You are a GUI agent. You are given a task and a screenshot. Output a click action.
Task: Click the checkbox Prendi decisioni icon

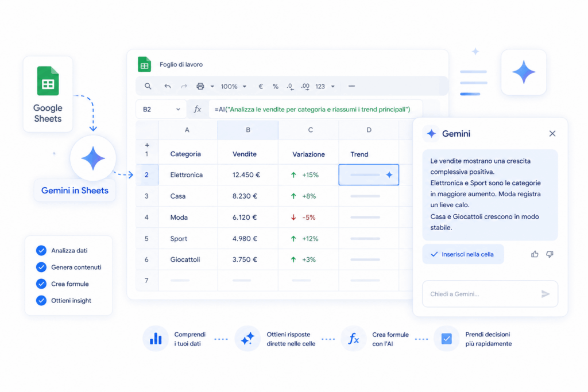coord(446,339)
